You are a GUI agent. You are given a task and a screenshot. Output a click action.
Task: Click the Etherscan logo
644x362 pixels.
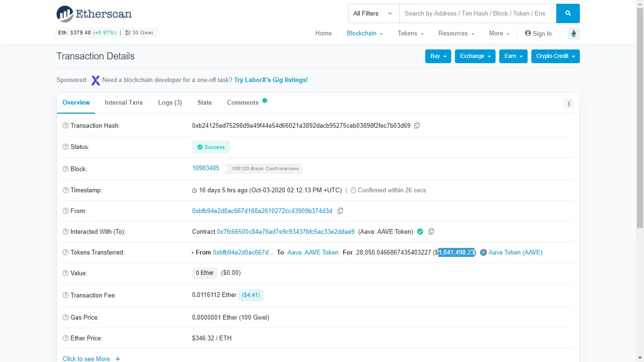click(94, 14)
